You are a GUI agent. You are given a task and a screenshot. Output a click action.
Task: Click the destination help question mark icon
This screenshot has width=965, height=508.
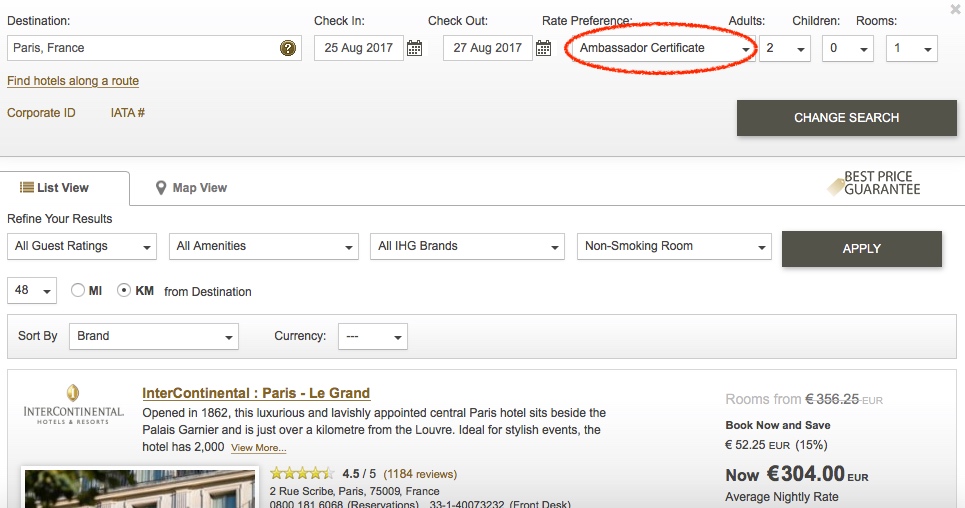288,48
